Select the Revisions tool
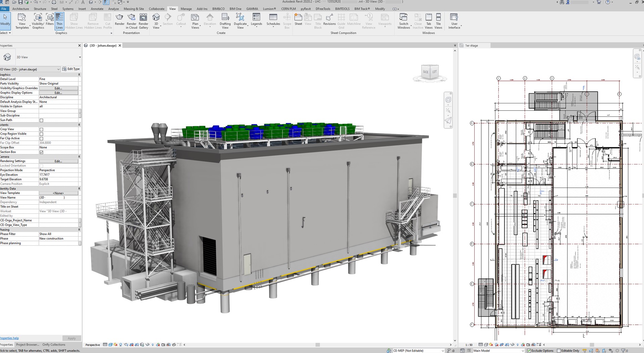The width and height of the screenshot is (644, 353). tap(329, 20)
